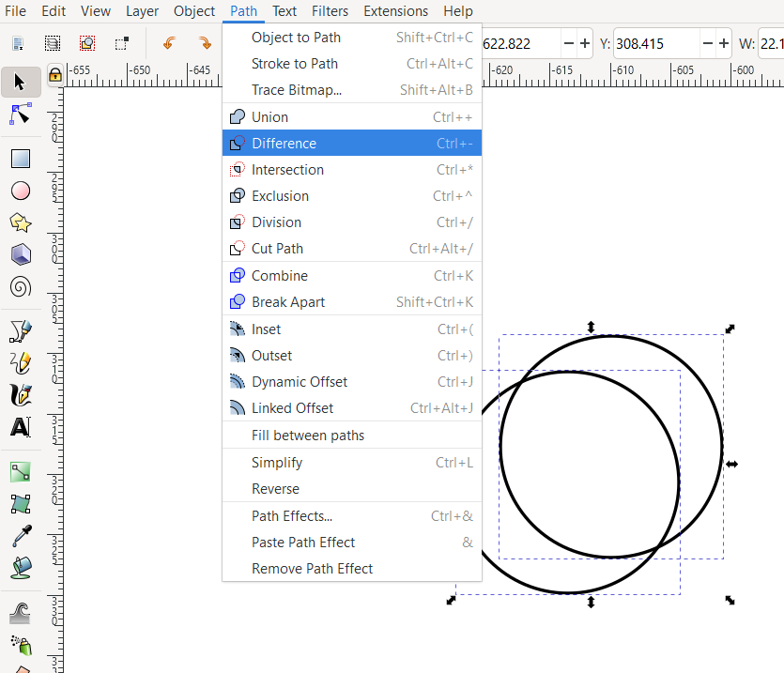The height and width of the screenshot is (673, 784).
Task: Open the Help menu
Action: pyautogui.click(x=458, y=11)
